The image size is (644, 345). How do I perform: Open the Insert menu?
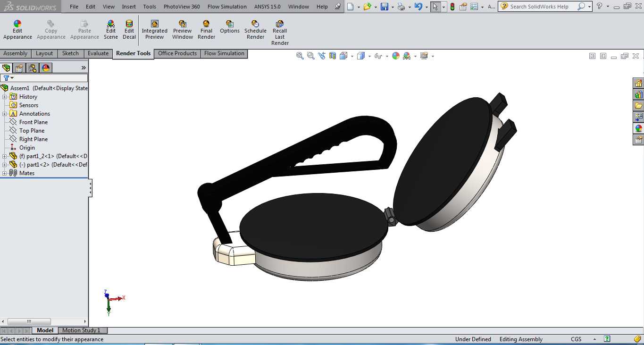pyautogui.click(x=129, y=7)
